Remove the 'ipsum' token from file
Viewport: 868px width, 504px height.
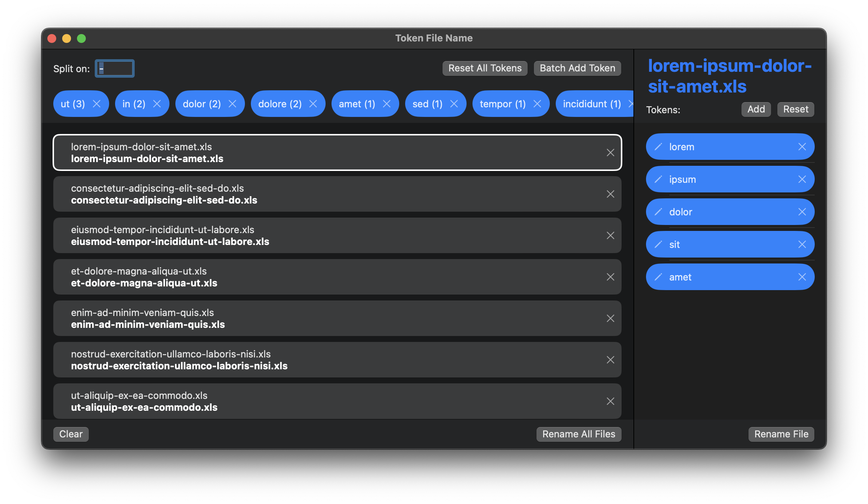click(802, 179)
